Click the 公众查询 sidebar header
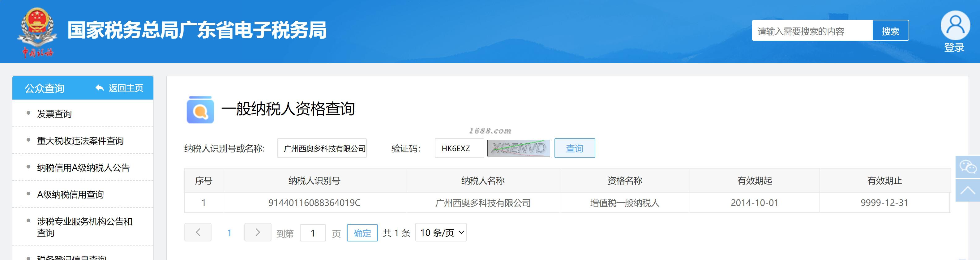Screen dimensions: 980x260 [x=45, y=88]
